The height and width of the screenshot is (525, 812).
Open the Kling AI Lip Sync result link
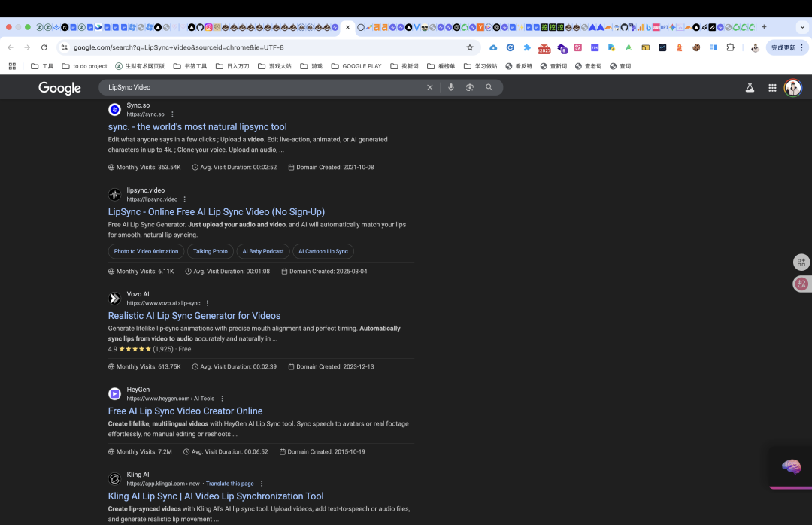[216, 496]
